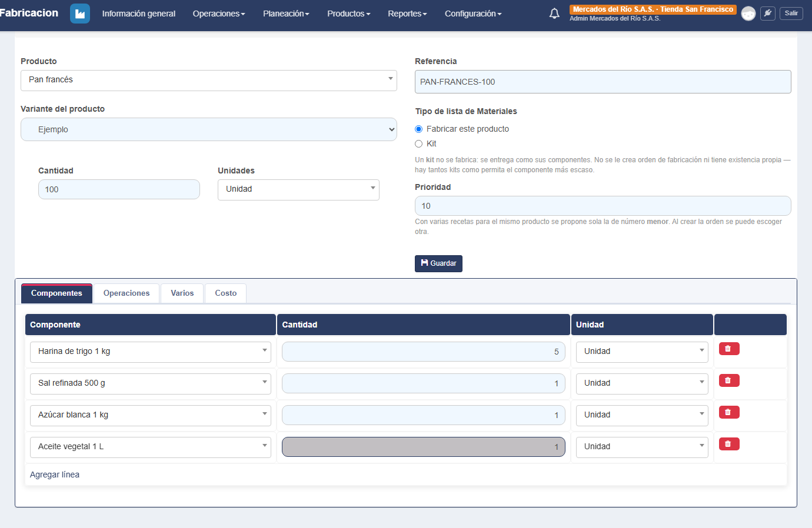Click the quantity field for Aceite vegetal
This screenshot has height=528, width=812.
(x=424, y=447)
